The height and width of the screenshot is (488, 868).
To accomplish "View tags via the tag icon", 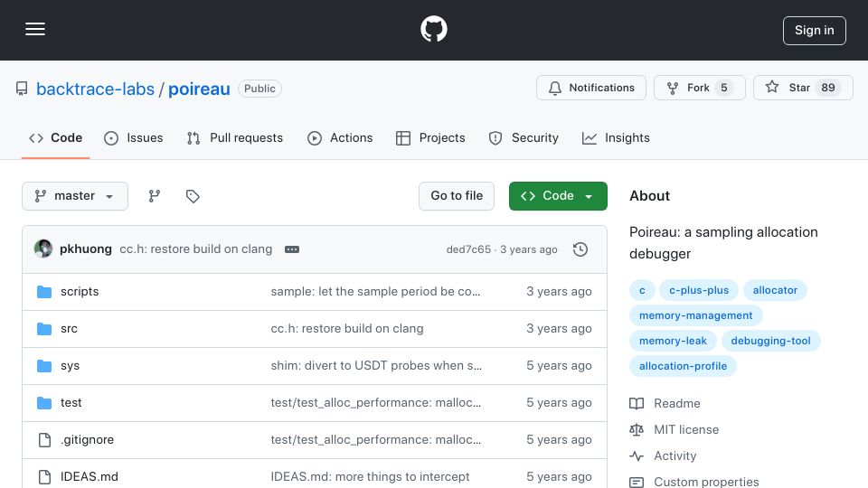I will point(193,196).
